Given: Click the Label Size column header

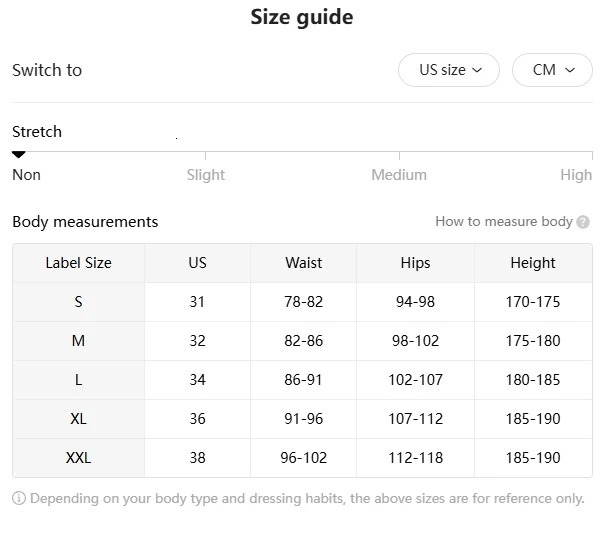Looking at the screenshot, I should click(x=78, y=263).
